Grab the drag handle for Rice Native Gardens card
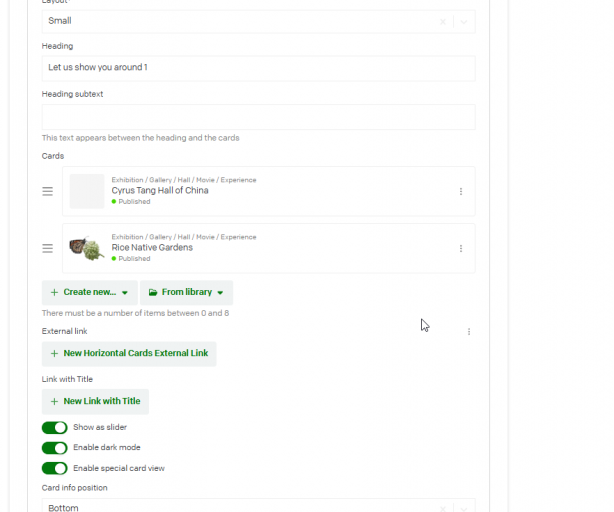 pyautogui.click(x=47, y=249)
